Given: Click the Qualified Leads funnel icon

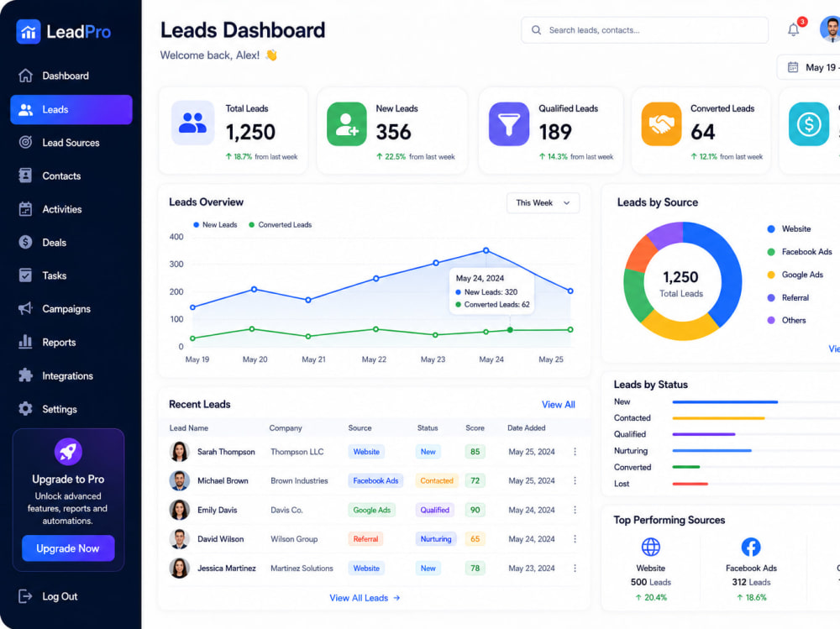Looking at the screenshot, I should [x=509, y=123].
